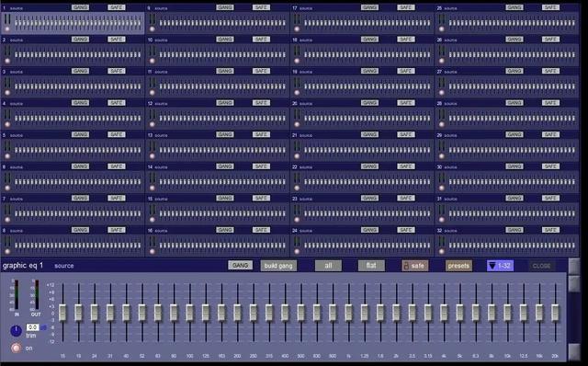Turn the graphic EQ trim knob
This screenshot has height=366, width=588.
pyautogui.click(x=16, y=331)
